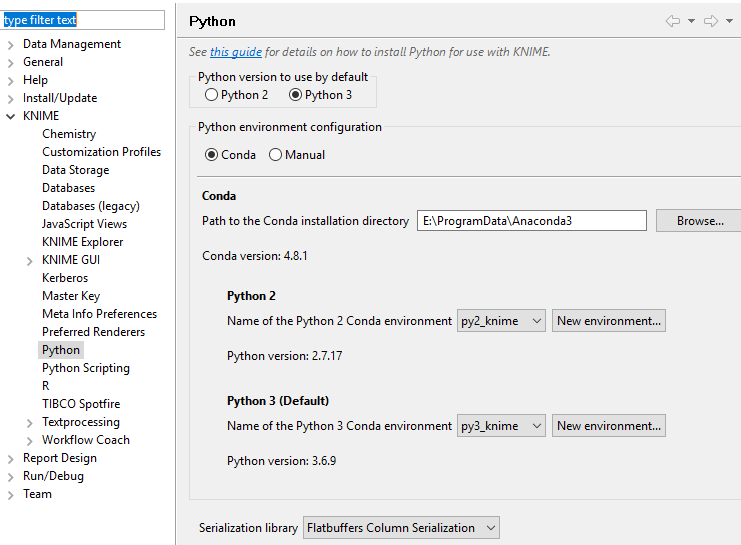741x545 pixels.
Task: Click the forward navigation arrow icon
Action: click(711, 21)
